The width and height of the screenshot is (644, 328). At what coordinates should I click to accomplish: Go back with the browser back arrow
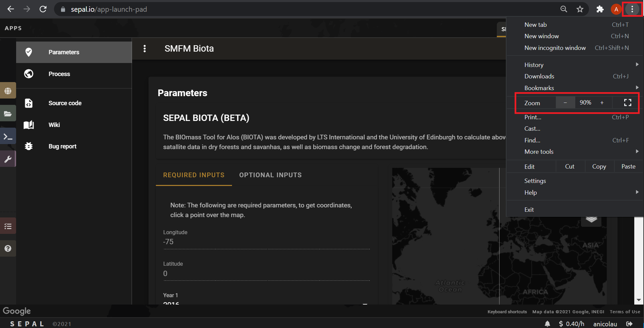[11, 9]
